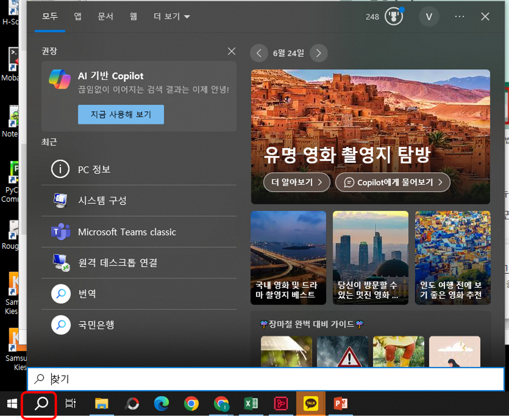Image resolution: width=509 pixels, height=420 pixels.
Task: Dismiss the recommended section with its X
Action: click(231, 51)
